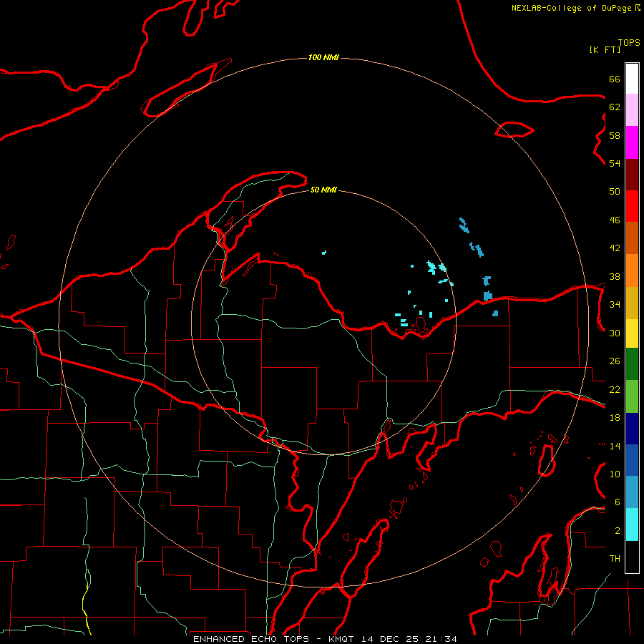This screenshot has width=644, height=644.
Task: Click the NEXLAB-College of DuPage credit
Action: coord(575,8)
